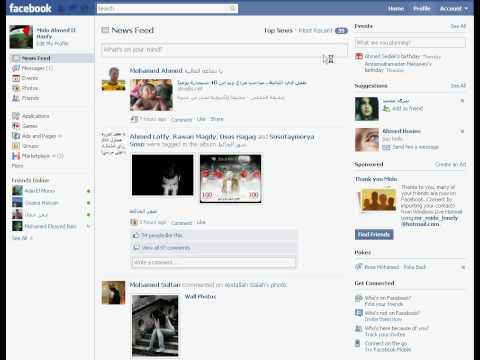
Task: Dismiss the first friend suggestion with the x
Action: pyautogui.click(x=462, y=100)
